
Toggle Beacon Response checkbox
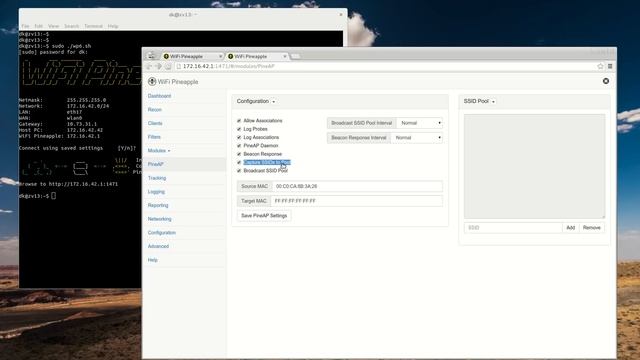[x=239, y=154]
